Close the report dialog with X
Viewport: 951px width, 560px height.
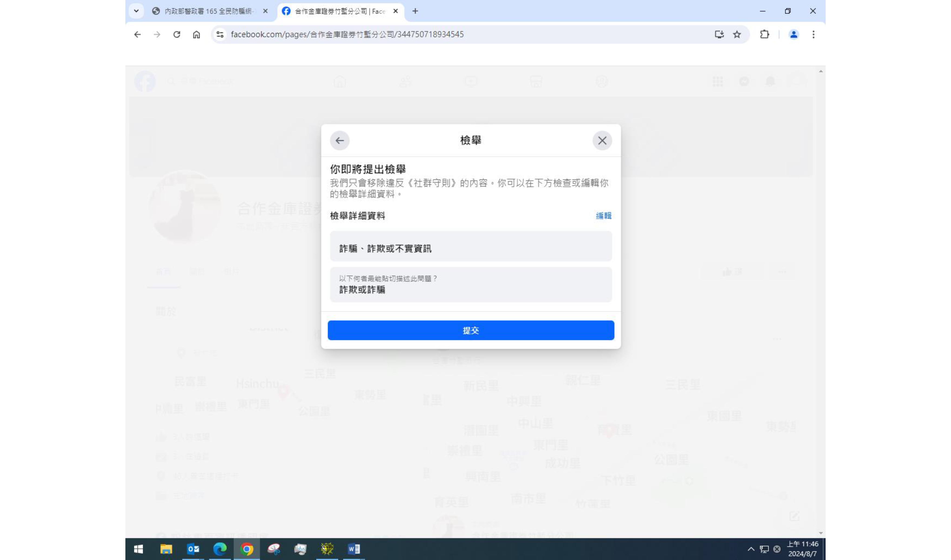tap(602, 141)
